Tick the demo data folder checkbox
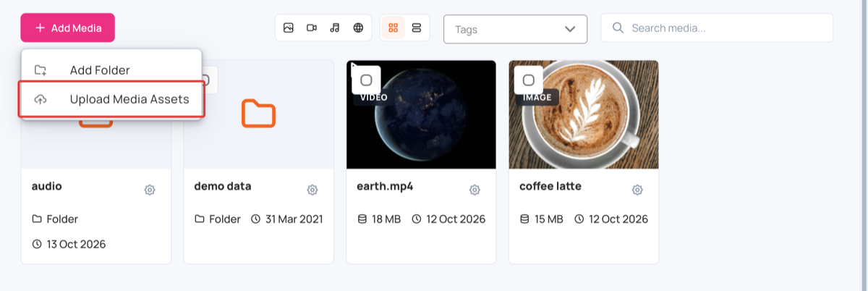Screen dimensions: 868x291 click(x=205, y=80)
